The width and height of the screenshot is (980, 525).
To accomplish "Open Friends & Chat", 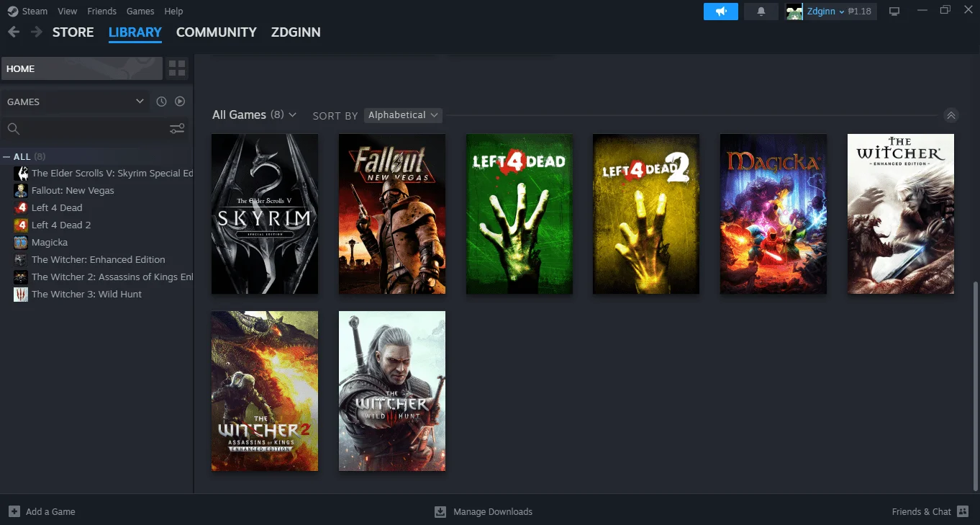I will (922, 512).
